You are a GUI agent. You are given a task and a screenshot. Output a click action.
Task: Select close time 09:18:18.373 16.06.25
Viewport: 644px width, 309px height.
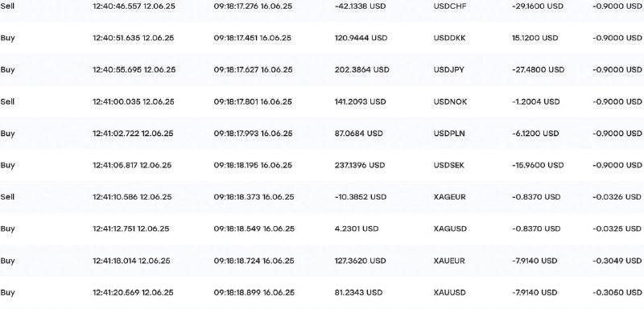pos(254,197)
